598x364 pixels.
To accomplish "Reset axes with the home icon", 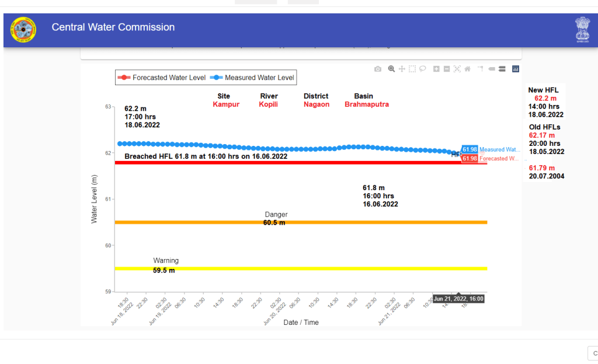I will [468, 69].
